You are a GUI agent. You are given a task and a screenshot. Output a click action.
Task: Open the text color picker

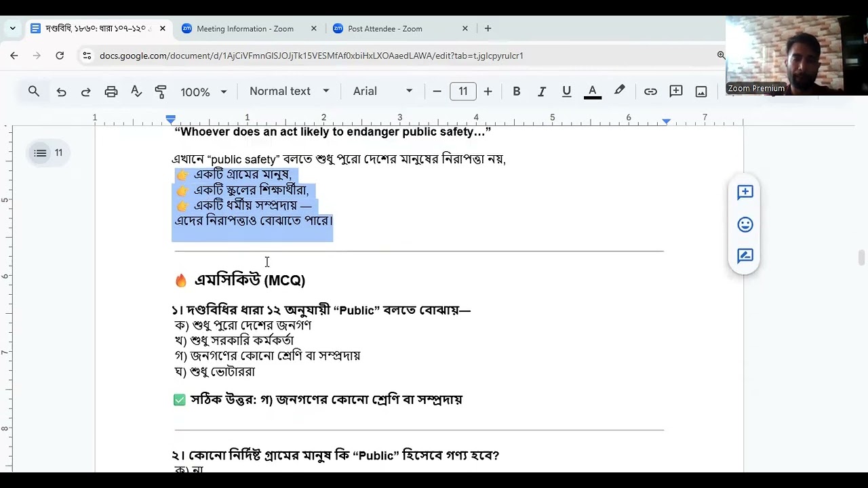[x=592, y=91]
